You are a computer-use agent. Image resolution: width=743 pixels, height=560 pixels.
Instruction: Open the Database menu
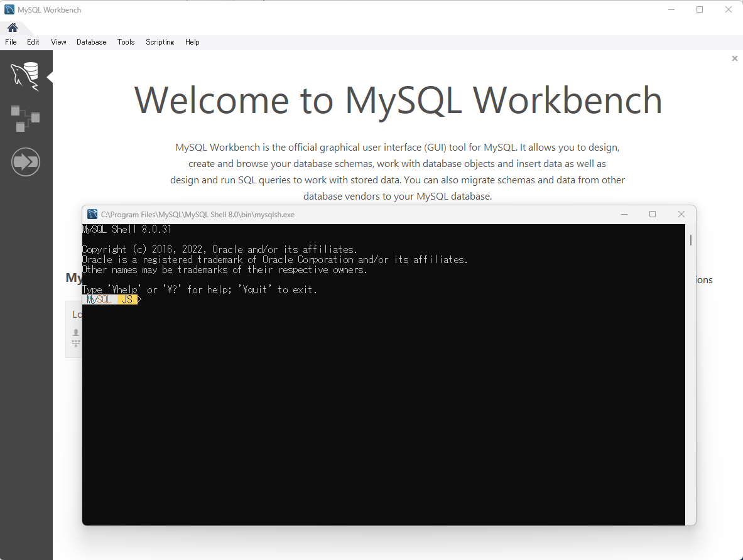(x=92, y=41)
